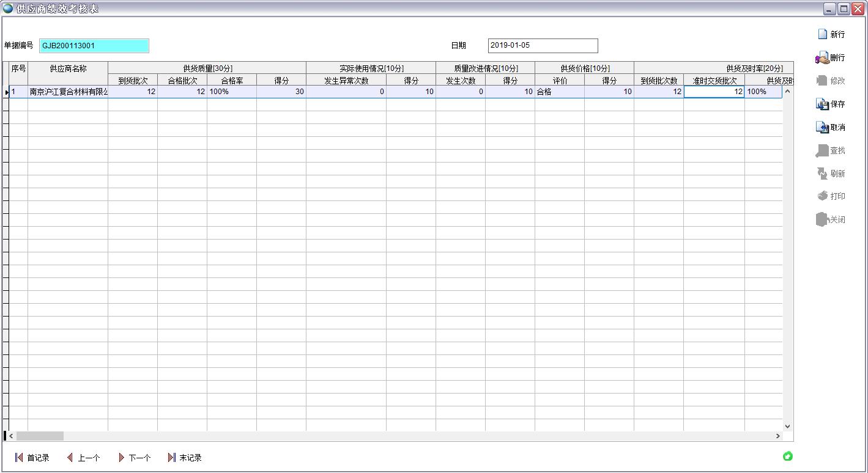The width and height of the screenshot is (868, 473).
Task: Click the 删行 (delete row) icon
Action: click(823, 58)
